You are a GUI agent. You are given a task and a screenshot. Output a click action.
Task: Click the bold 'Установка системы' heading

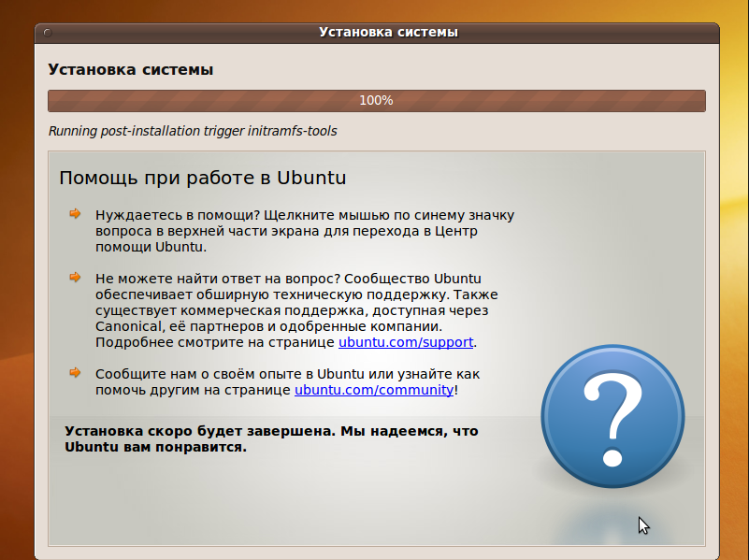click(x=130, y=70)
